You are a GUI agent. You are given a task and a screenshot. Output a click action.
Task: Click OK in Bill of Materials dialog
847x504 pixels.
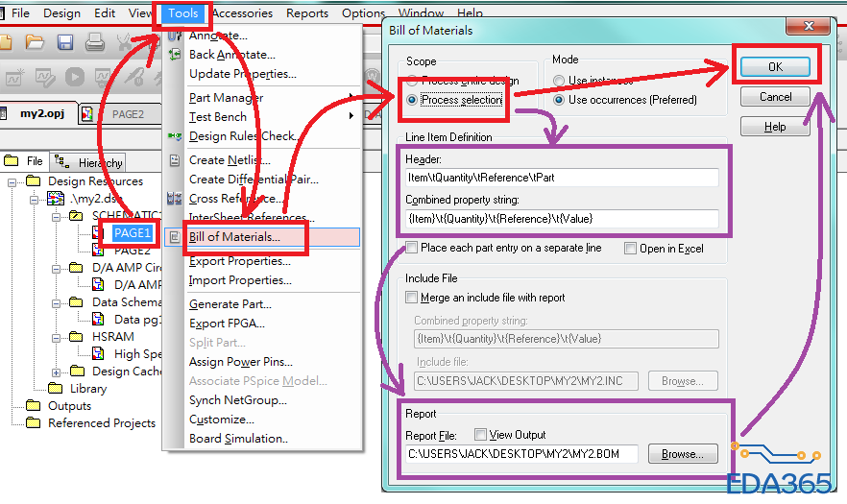(775, 66)
